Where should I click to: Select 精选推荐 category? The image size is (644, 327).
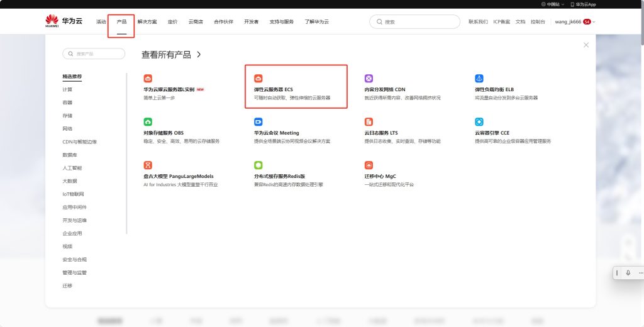click(x=72, y=77)
